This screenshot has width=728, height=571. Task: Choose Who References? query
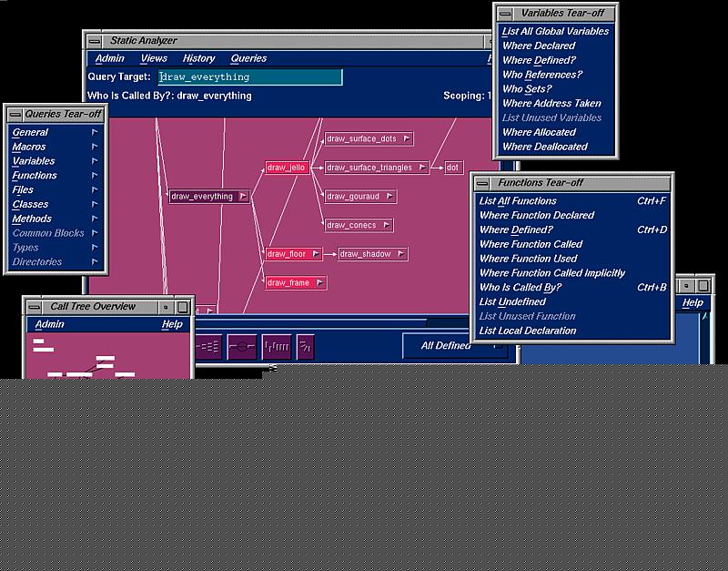coord(555,75)
